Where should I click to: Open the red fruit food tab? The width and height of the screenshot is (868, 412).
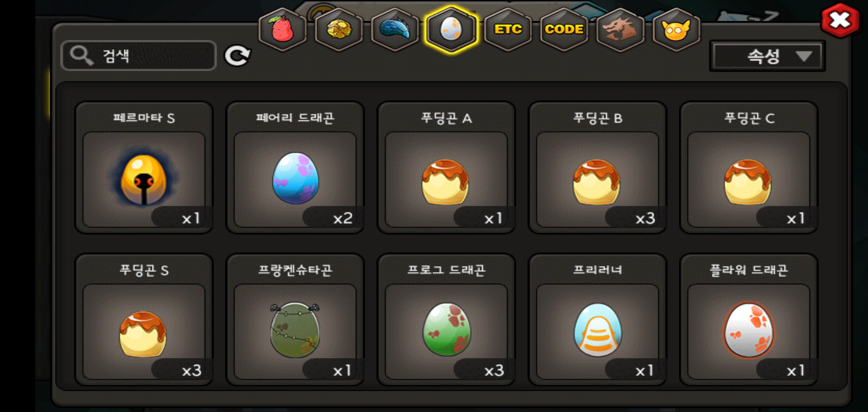tap(282, 30)
